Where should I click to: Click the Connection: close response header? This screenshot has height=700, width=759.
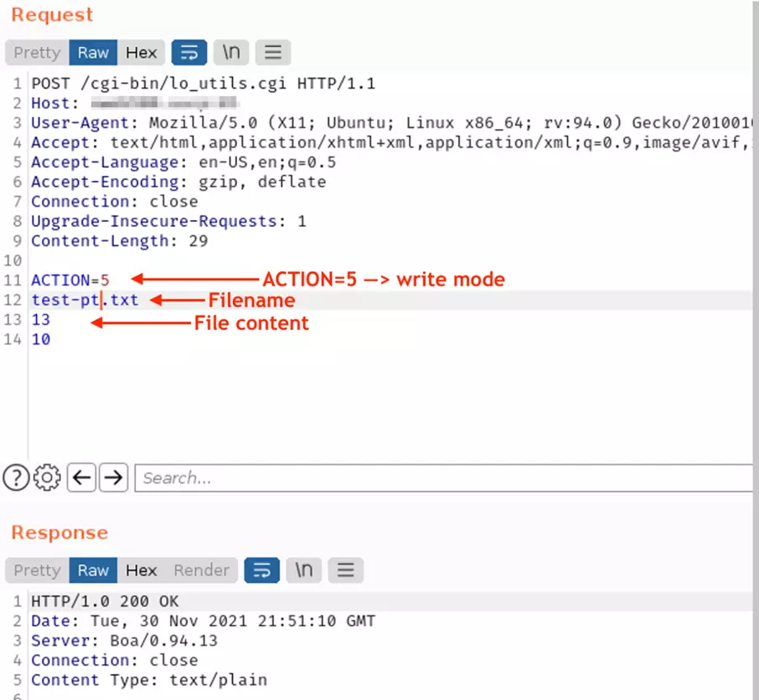[115, 661]
